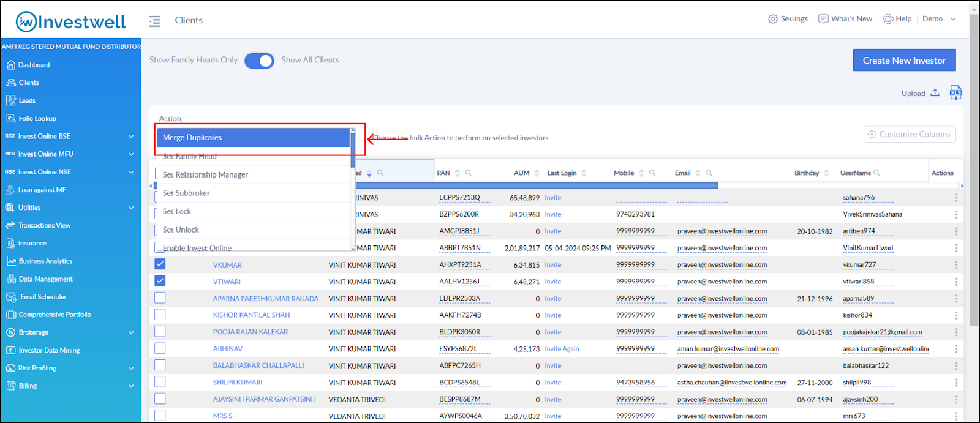Search by UserName using magnifier icon

tap(876, 173)
